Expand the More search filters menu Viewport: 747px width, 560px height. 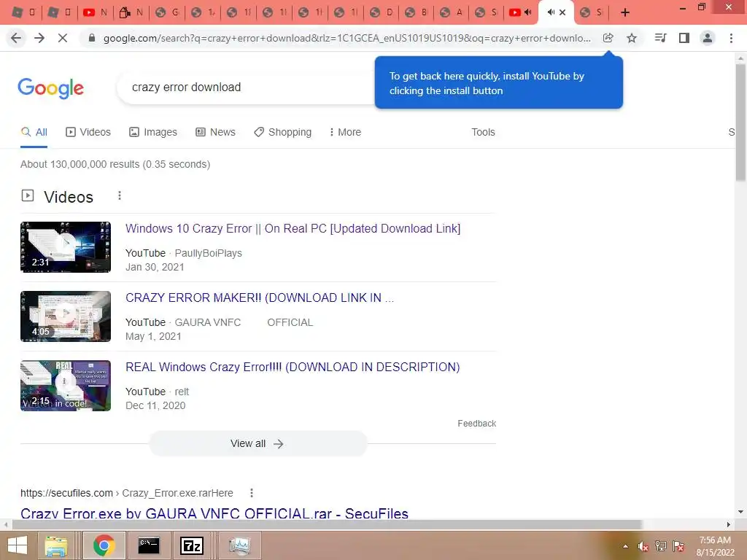[x=345, y=132]
